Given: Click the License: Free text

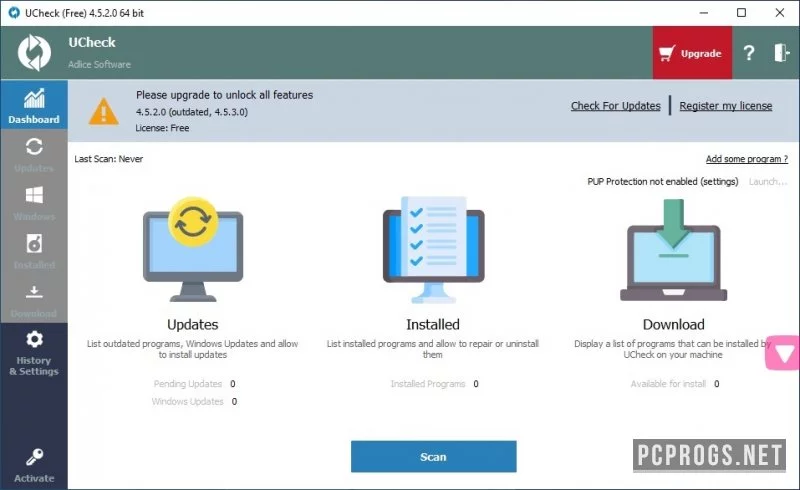Looking at the screenshot, I should point(162,128).
